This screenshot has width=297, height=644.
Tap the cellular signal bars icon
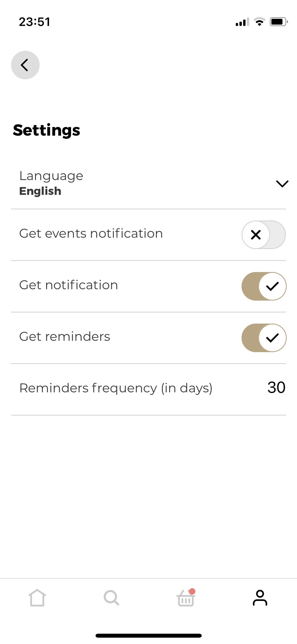[x=242, y=22]
